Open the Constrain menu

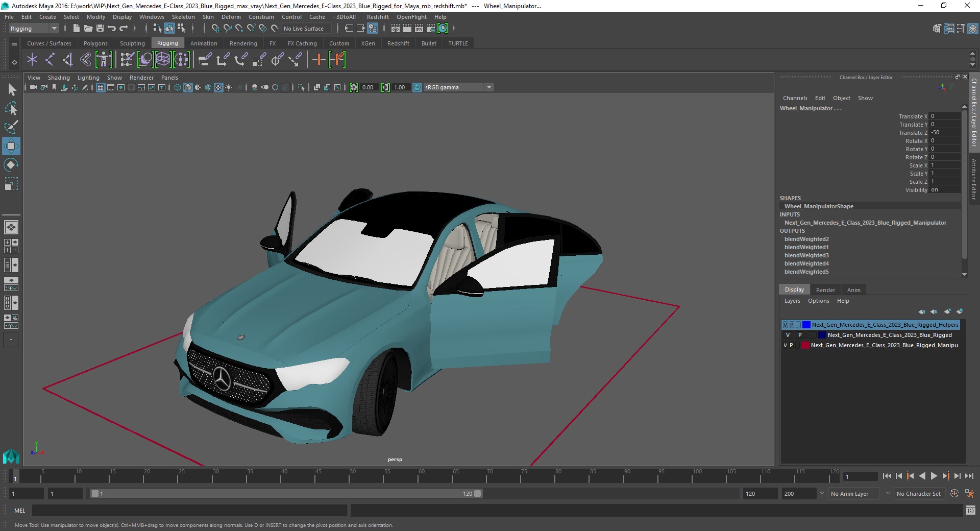[261, 17]
